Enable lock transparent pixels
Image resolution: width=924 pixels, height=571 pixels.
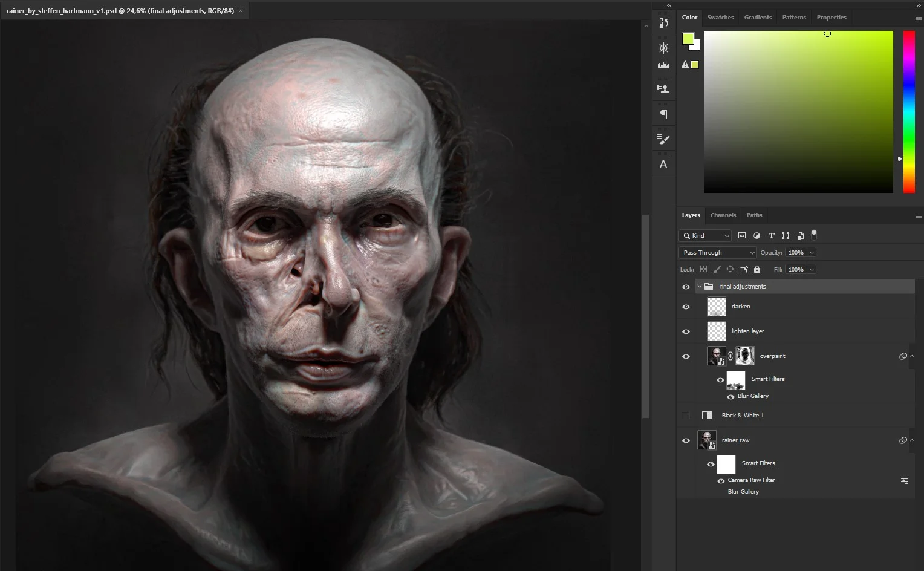(703, 269)
